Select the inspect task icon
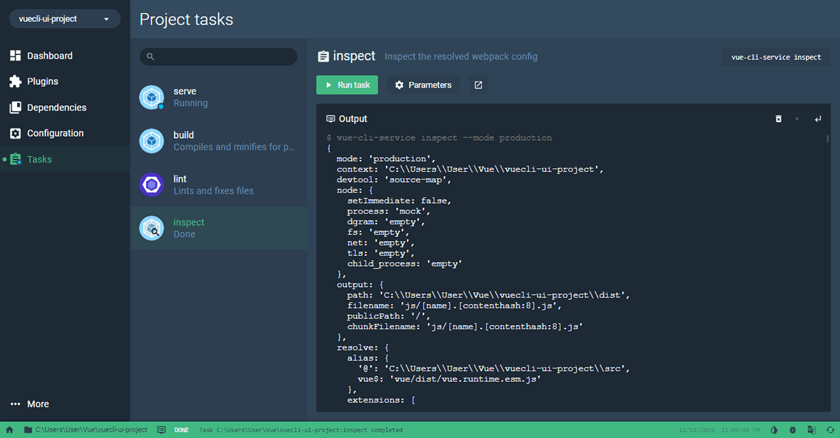Image resolution: width=840 pixels, height=438 pixels. pos(152,229)
